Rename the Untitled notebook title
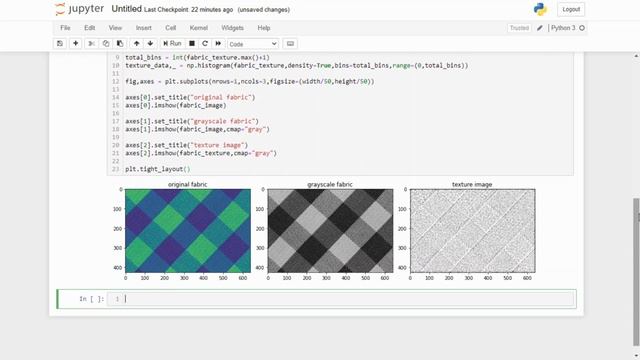 coord(127,9)
